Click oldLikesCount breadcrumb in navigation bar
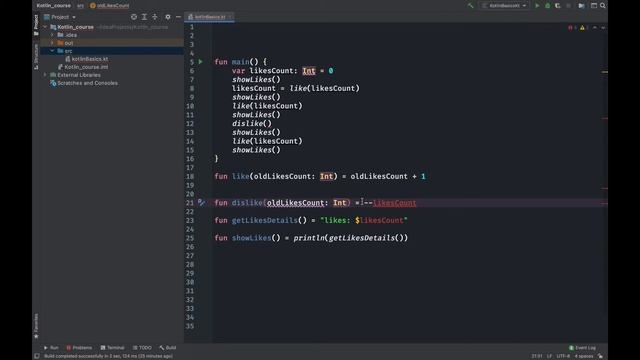The width and height of the screenshot is (640, 360). pos(110,6)
